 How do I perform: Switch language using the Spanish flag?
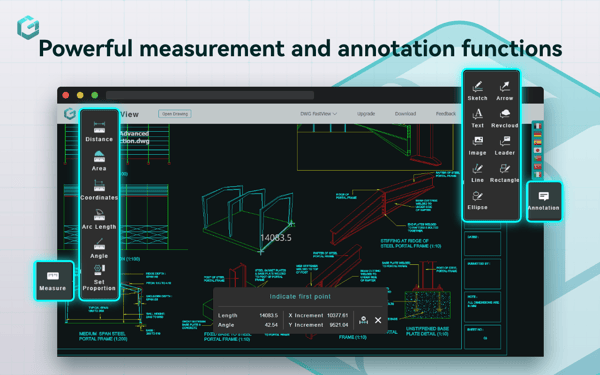click(537, 142)
